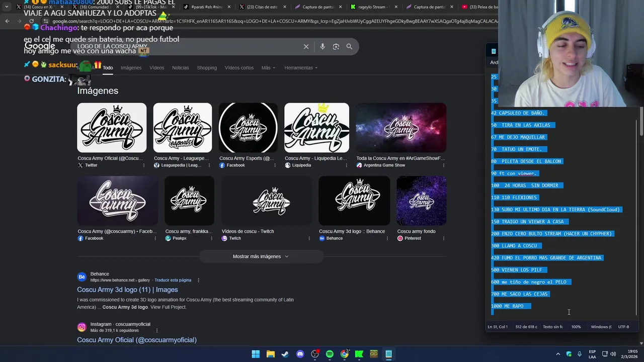
Task: Click the taskbar volume speaker icon
Action: tap(613, 354)
